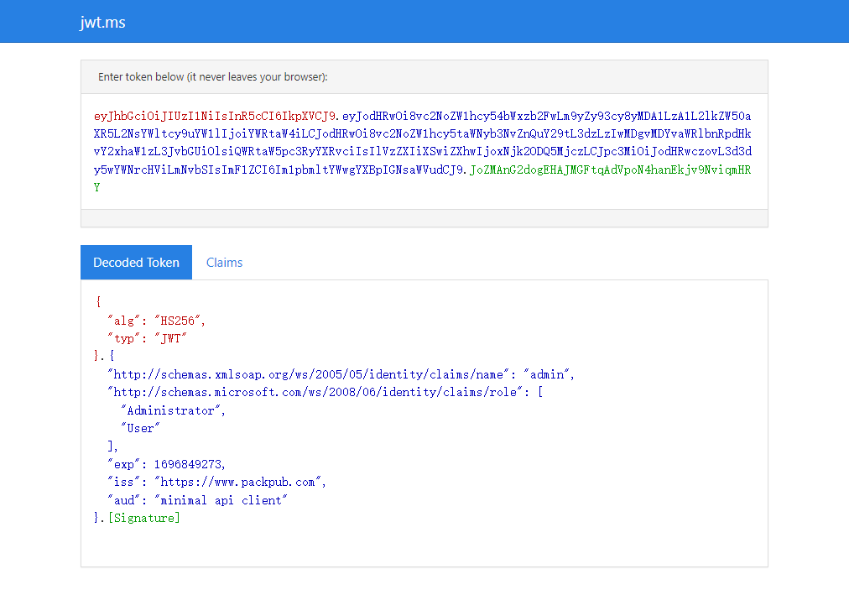The image size is (849, 616).
Task: Click the "User" role entry
Action: pyautogui.click(x=140, y=428)
